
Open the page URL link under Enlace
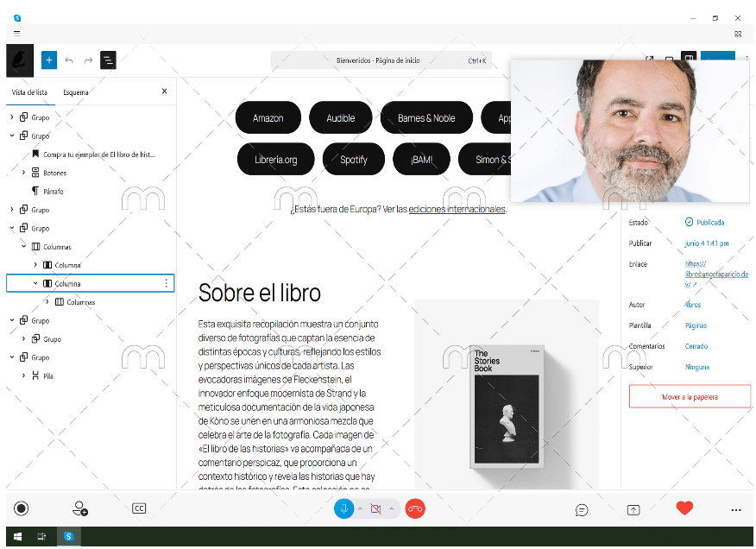(716, 274)
